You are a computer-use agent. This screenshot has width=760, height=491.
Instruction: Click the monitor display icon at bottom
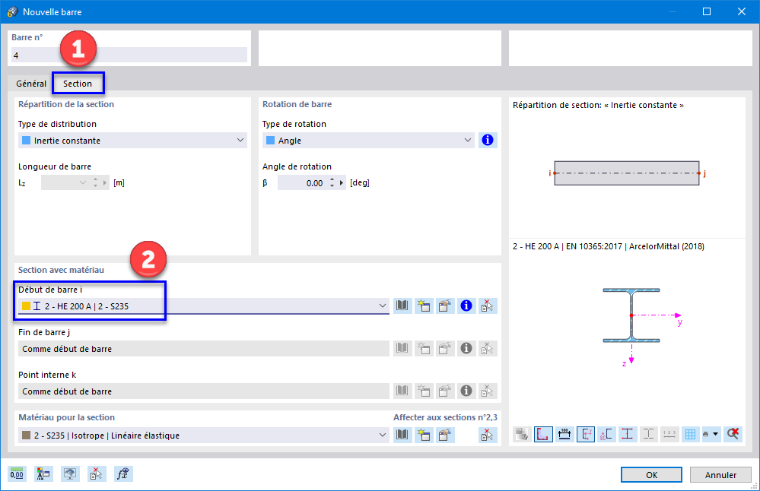pyautogui.click(x=70, y=474)
